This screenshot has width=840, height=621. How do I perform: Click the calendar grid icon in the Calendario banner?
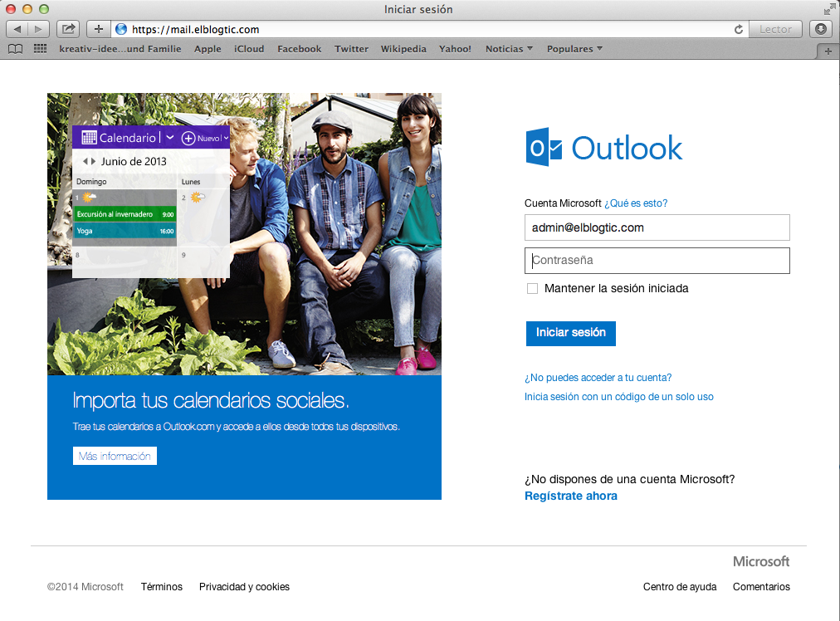click(x=89, y=138)
